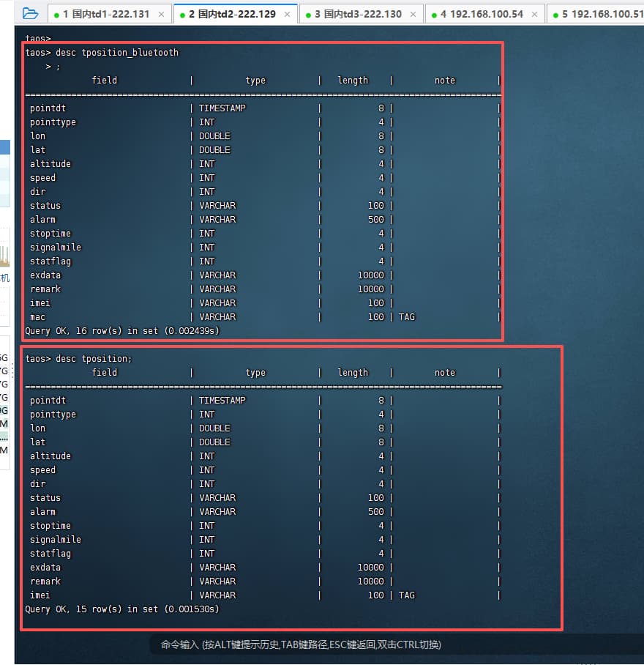Screen dimensions: 644x665
Task: Click TAG note in the mac row
Action: click(406, 317)
